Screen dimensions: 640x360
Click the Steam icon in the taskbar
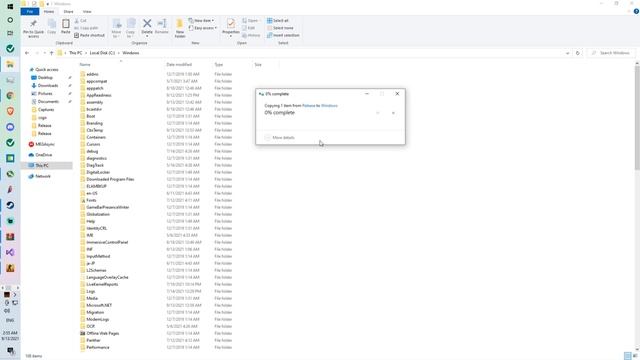click(10, 205)
